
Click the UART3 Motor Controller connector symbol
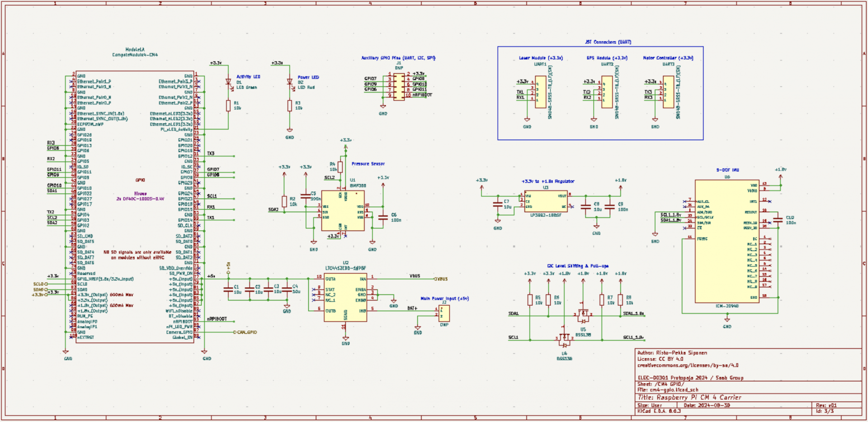[668, 92]
